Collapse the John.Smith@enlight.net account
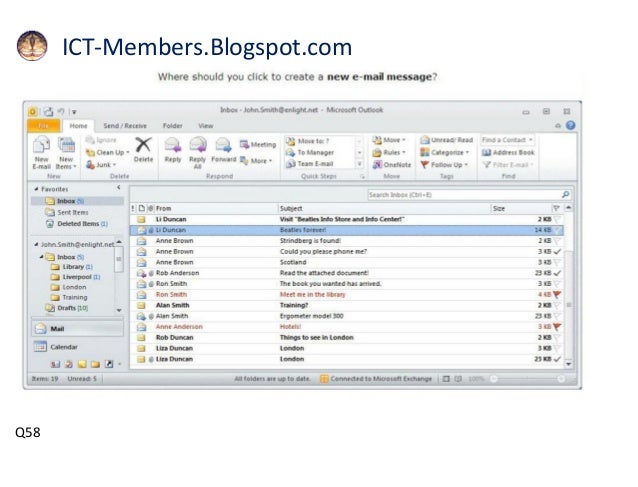The height and width of the screenshot is (487, 638). (x=36, y=245)
